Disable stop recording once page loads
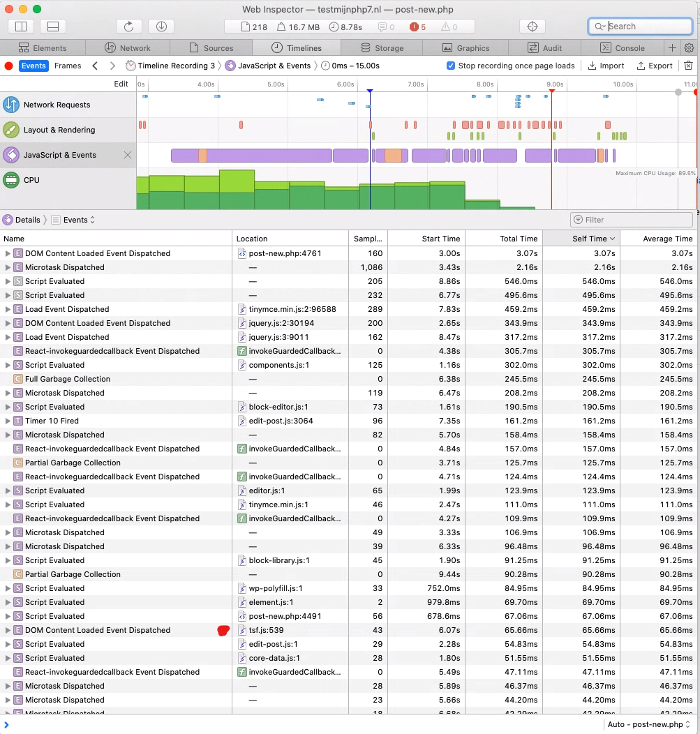The height and width of the screenshot is (734, 700). point(451,65)
